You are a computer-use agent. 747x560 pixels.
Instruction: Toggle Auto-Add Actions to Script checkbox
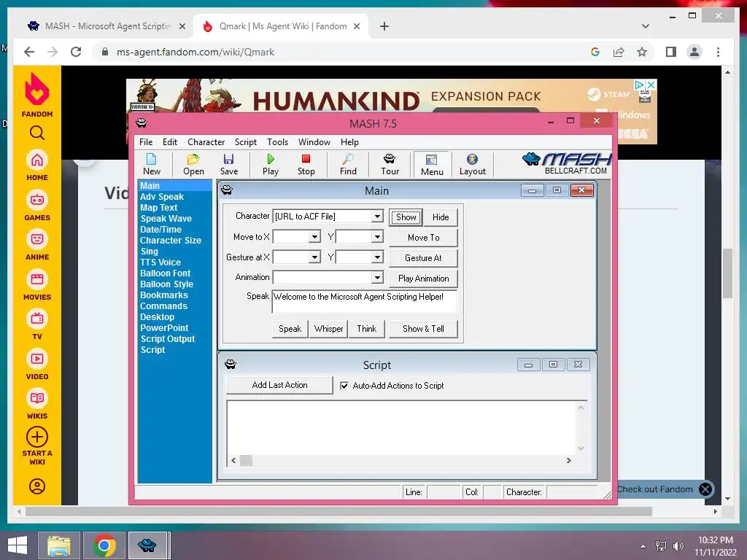point(344,386)
